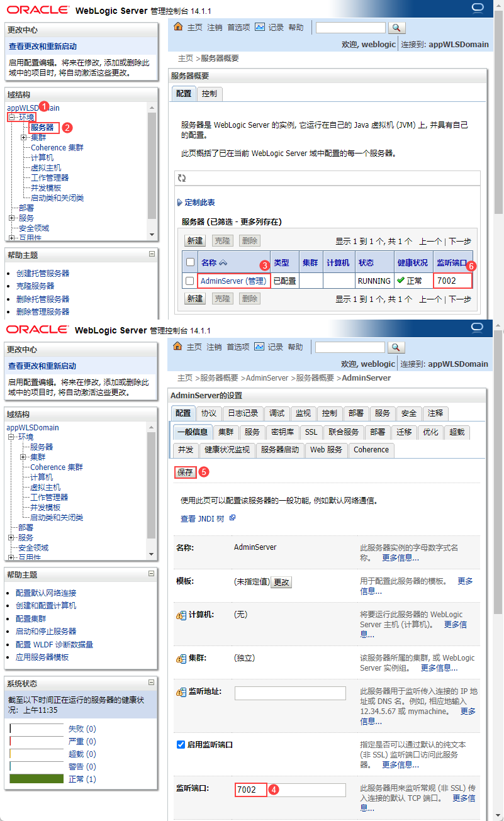Collapse 系统状态 panel
The image size is (504, 821).
click(151, 682)
